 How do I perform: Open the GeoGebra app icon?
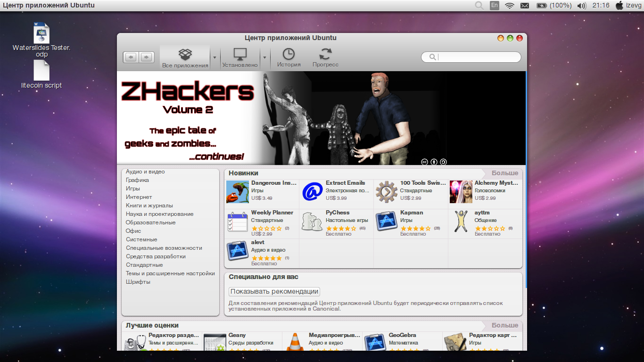pos(375,342)
